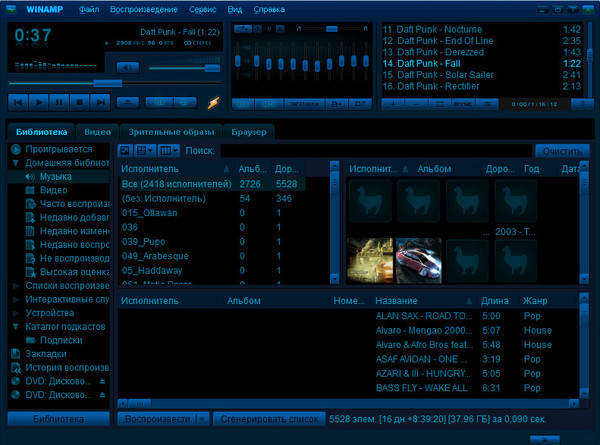The image size is (600, 445).
Task: Open the Вид menu
Action: tap(235, 10)
